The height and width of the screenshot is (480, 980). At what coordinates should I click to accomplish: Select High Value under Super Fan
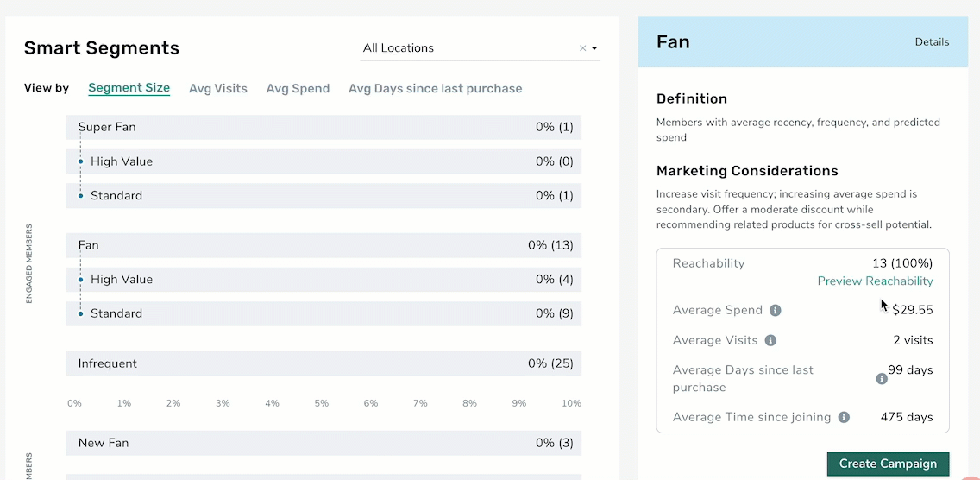(x=324, y=161)
